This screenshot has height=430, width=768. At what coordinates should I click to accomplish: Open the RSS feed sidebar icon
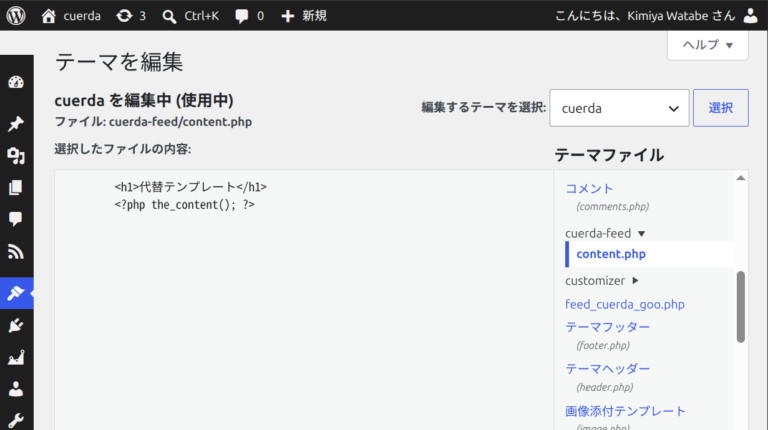coord(16,252)
